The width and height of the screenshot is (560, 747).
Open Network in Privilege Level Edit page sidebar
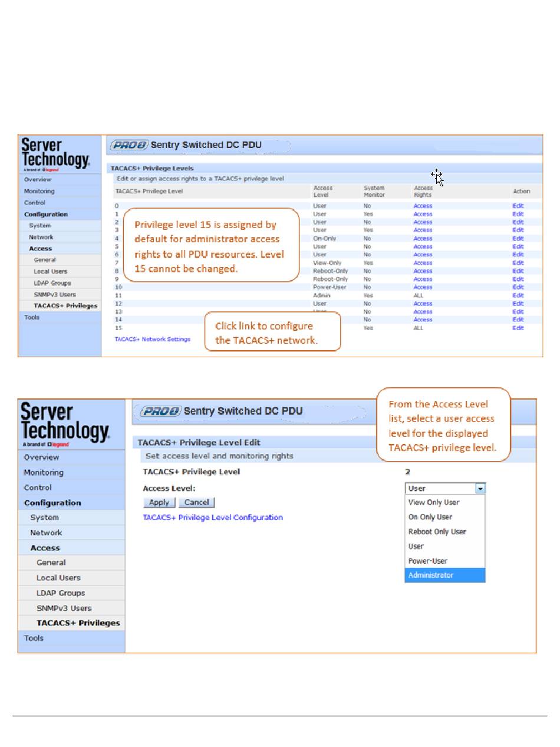coord(46,532)
